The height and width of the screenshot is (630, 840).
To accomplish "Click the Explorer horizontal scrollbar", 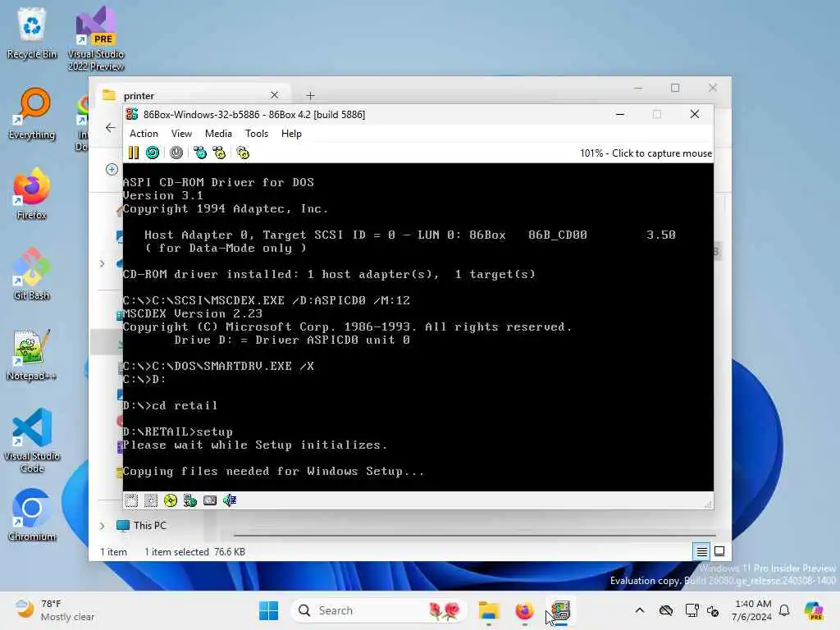I will 474,535.
